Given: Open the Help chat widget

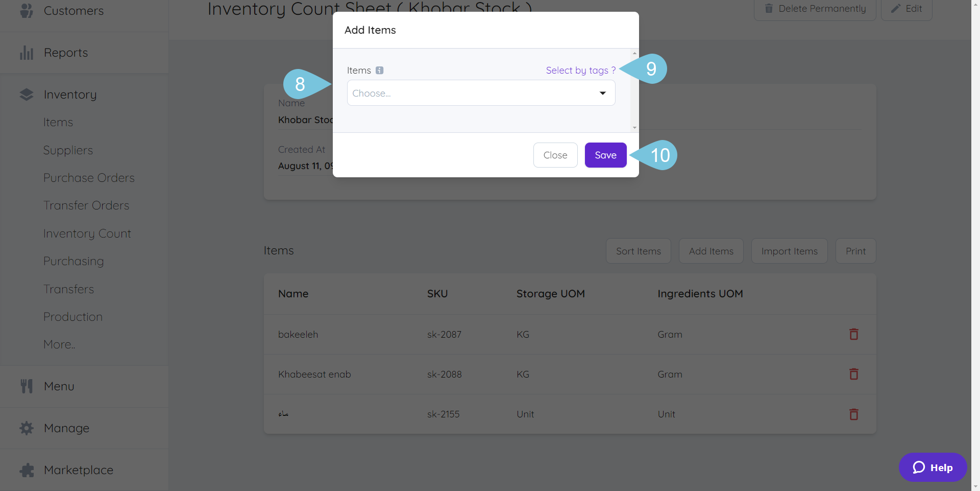Looking at the screenshot, I should (933, 467).
